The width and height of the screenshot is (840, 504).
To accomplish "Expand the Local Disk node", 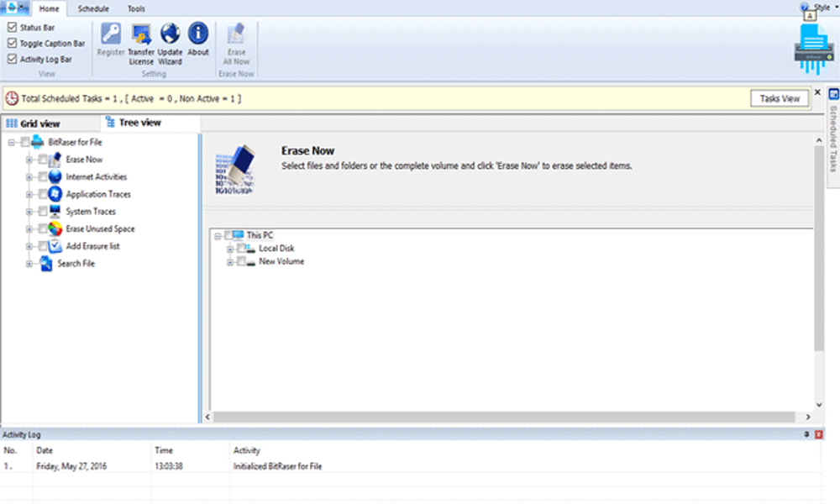I will (x=230, y=249).
